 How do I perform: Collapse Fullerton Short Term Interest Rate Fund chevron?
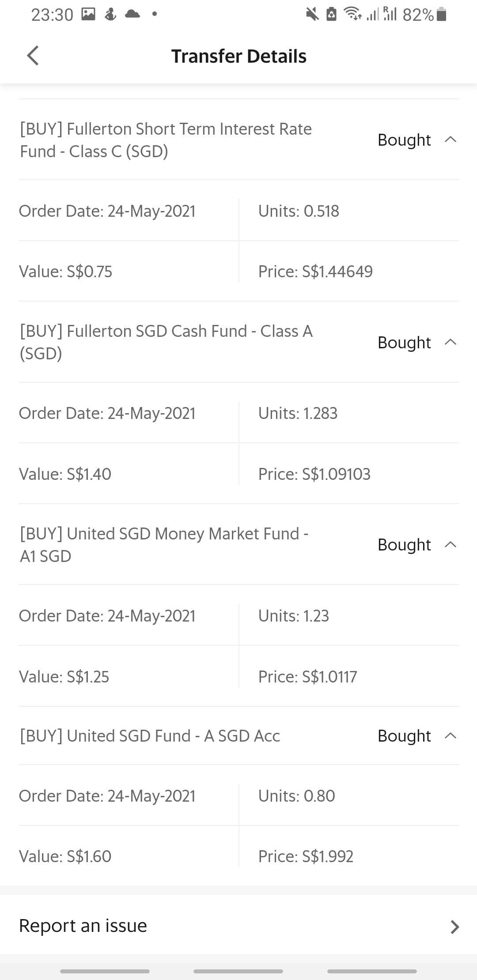point(450,139)
